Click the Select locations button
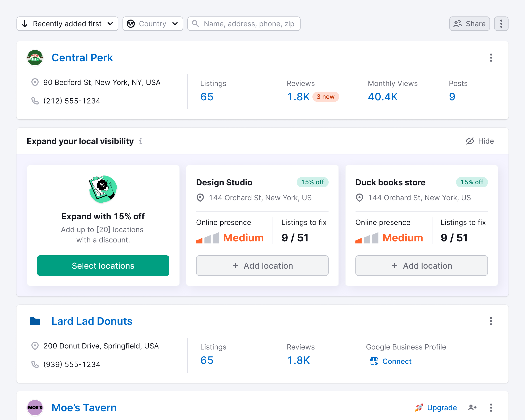The height and width of the screenshot is (420, 525). (x=103, y=266)
